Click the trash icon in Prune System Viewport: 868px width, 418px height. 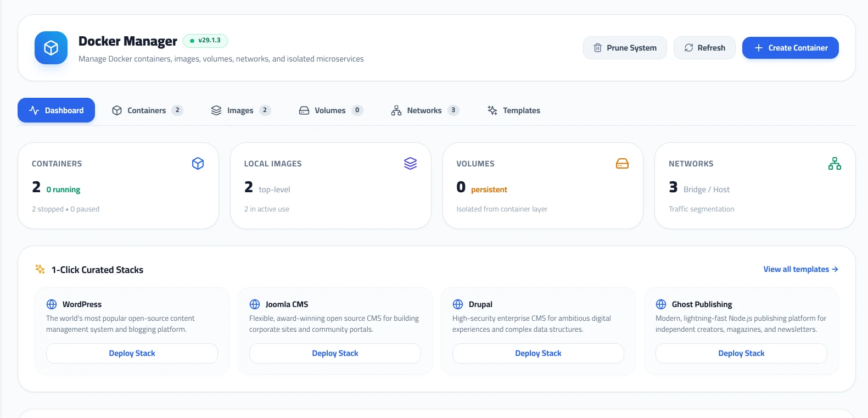(x=598, y=48)
